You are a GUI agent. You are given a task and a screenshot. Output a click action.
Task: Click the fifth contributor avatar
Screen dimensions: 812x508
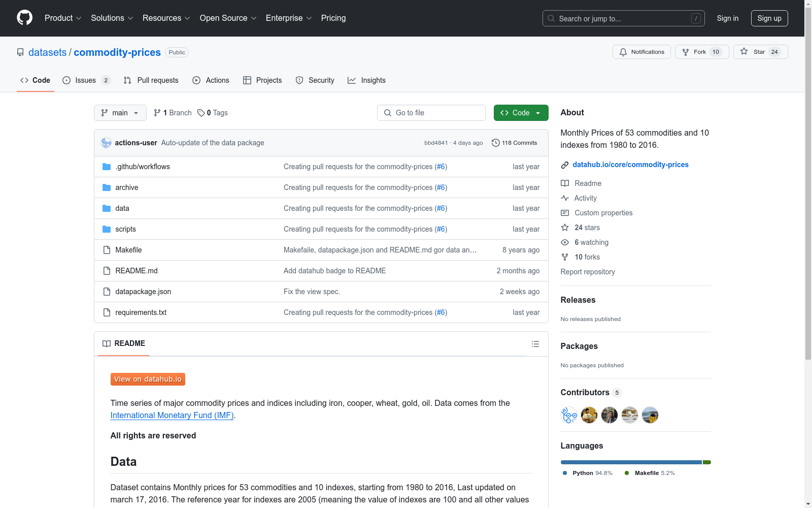pyautogui.click(x=650, y=415)
